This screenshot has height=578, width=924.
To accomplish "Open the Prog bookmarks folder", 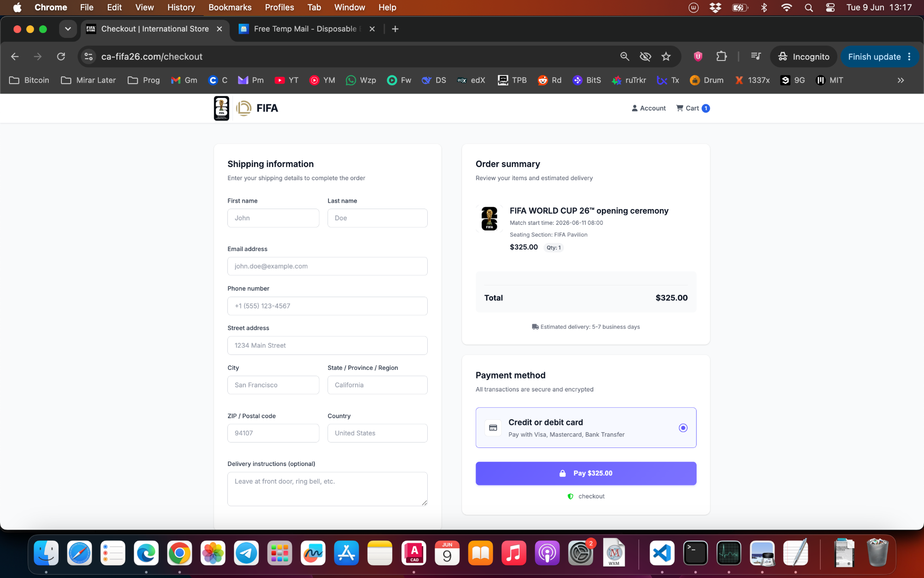I will click(x=144, y=80).
